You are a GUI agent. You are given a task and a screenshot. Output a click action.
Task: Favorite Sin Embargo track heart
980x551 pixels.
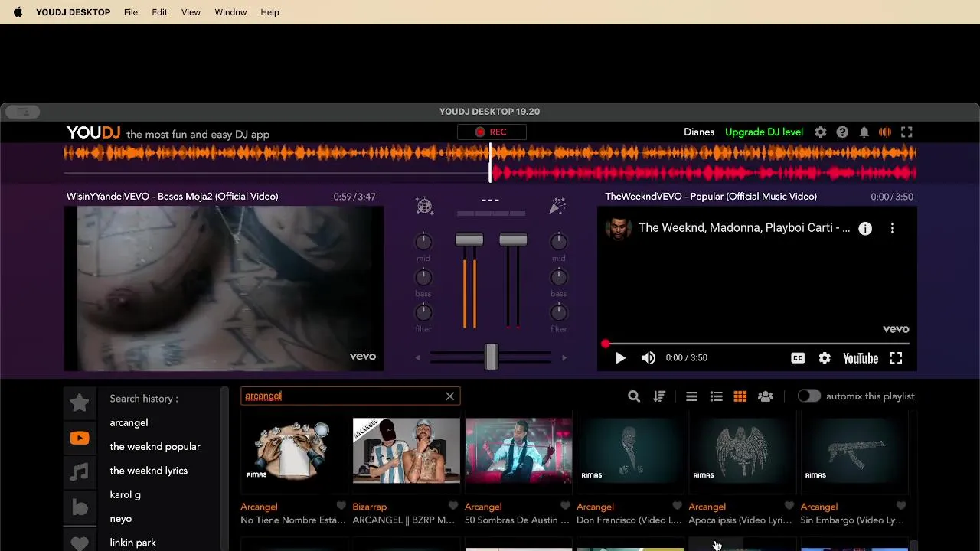[x=901, y=506]
